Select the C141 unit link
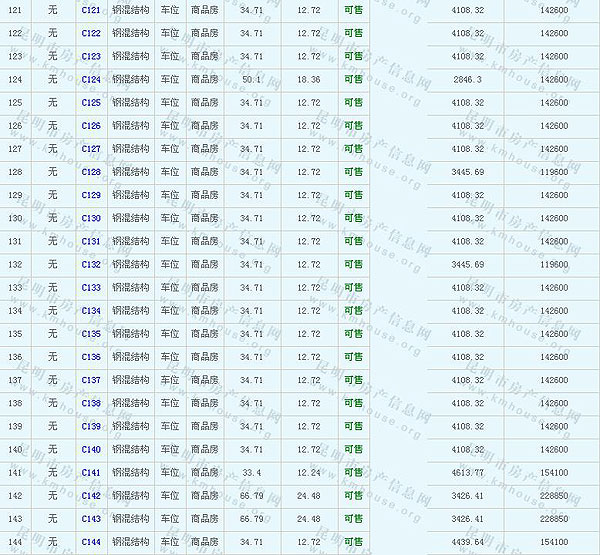This screenshot has height=555, width=600. tap(91, 472)
